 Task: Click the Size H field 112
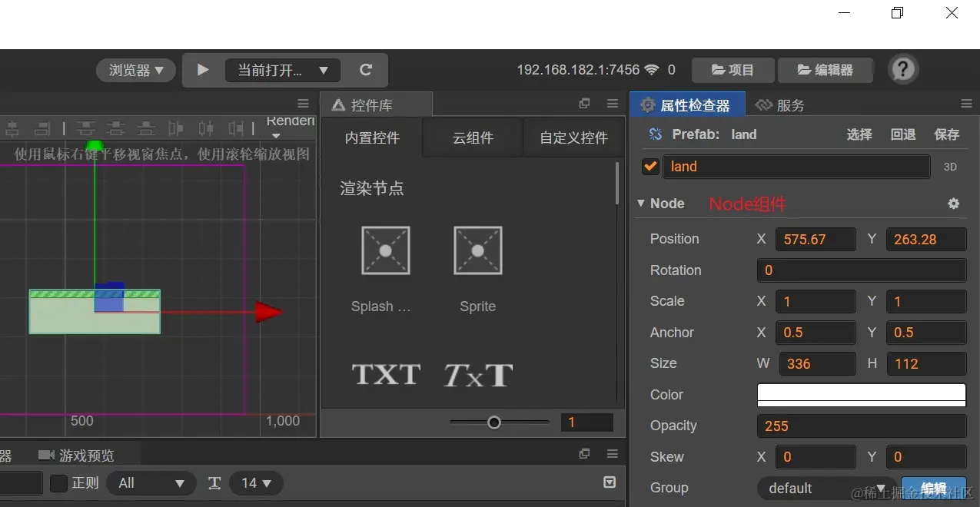coord(926,363)
